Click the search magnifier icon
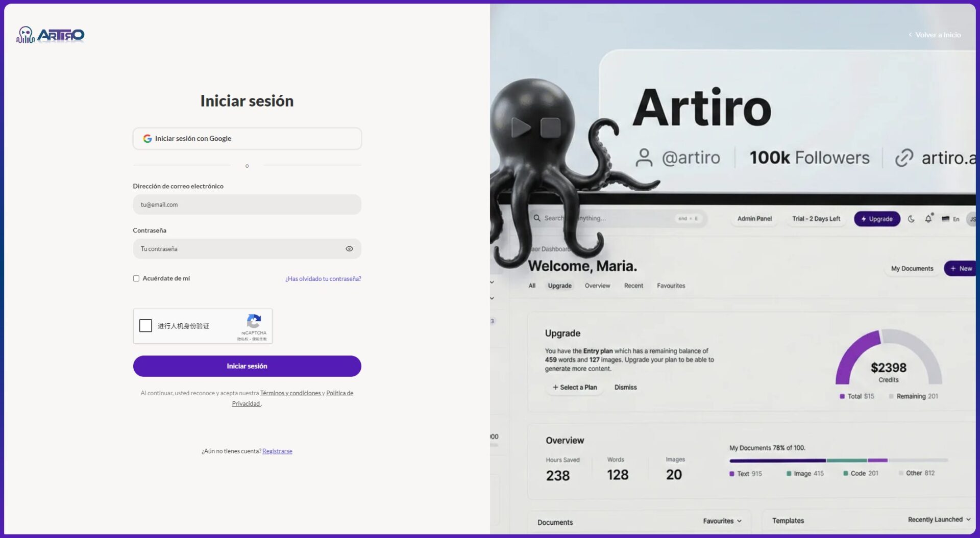 (x=537, y=218)
